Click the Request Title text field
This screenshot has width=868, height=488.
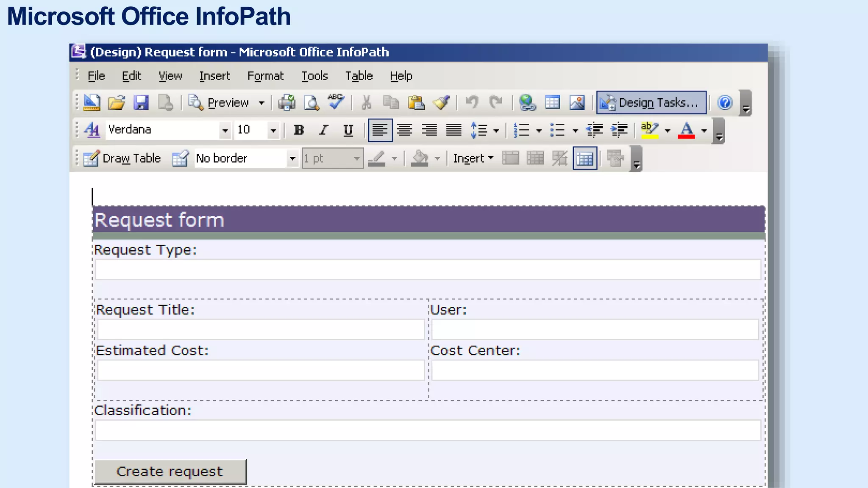[x=261, y=330]
